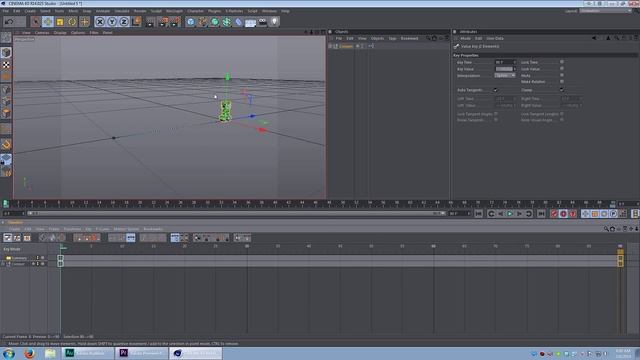The height and width of the screenshot is (360, 640).
Task: Open the viewport Display menu
Action: (60, 33)
